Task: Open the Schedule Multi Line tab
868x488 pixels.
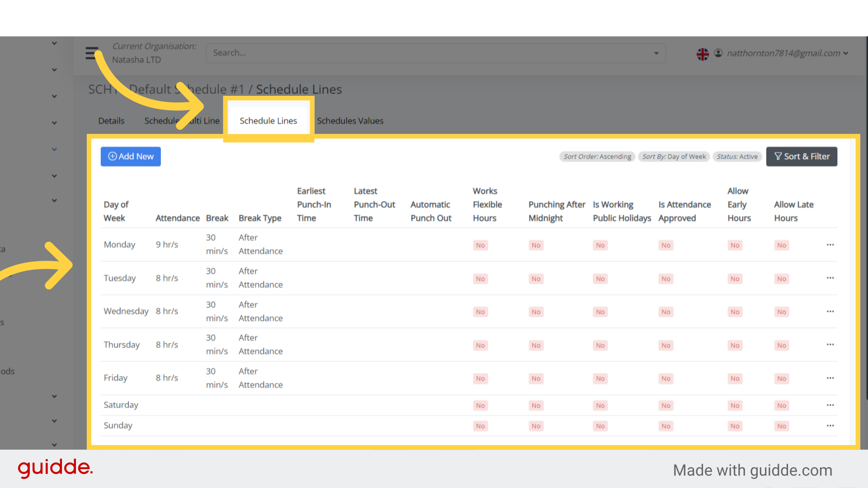Action: [182, 121]
